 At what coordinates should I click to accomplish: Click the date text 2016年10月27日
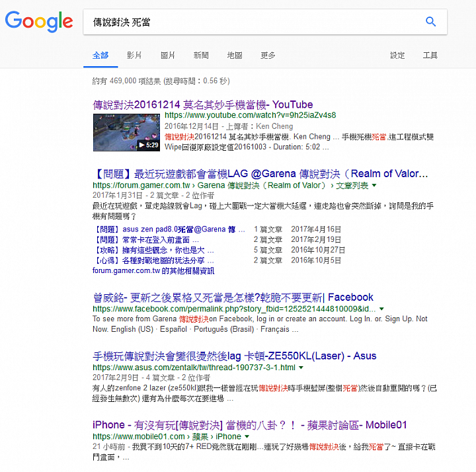coord(318,250)
